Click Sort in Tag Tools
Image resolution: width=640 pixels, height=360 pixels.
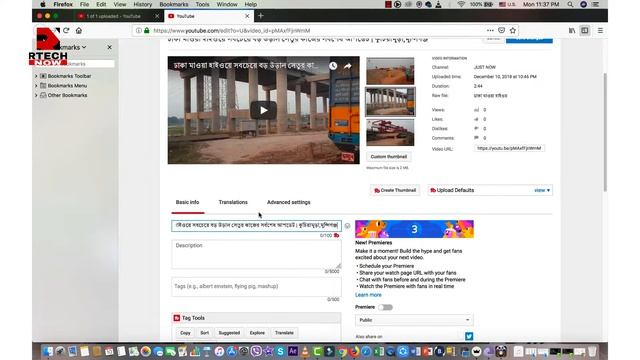(204, 333)
